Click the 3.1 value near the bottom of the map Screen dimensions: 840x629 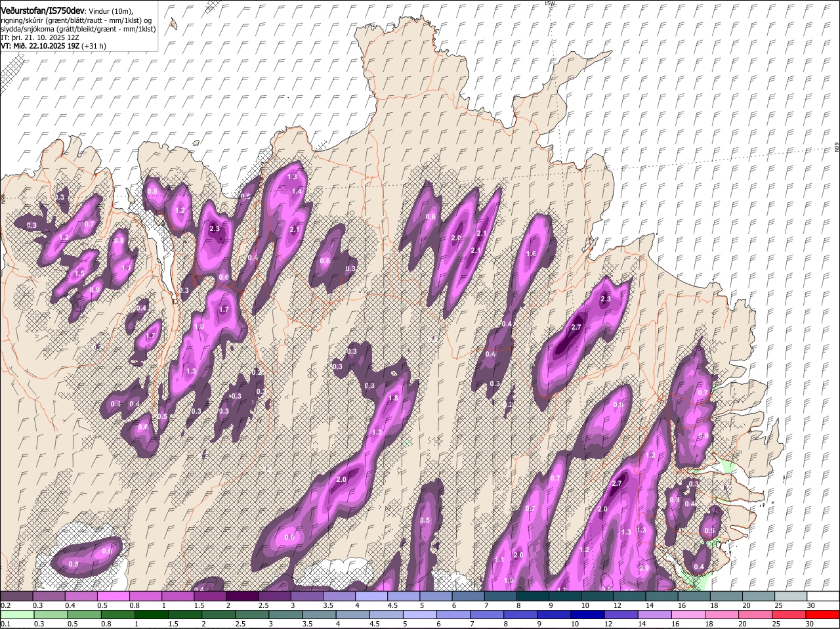click(x=499, y=559)
